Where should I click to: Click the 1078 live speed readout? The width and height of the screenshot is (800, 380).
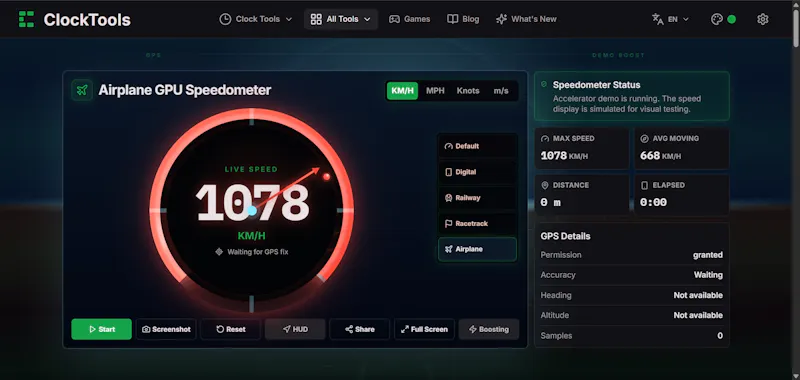[253, 203]
